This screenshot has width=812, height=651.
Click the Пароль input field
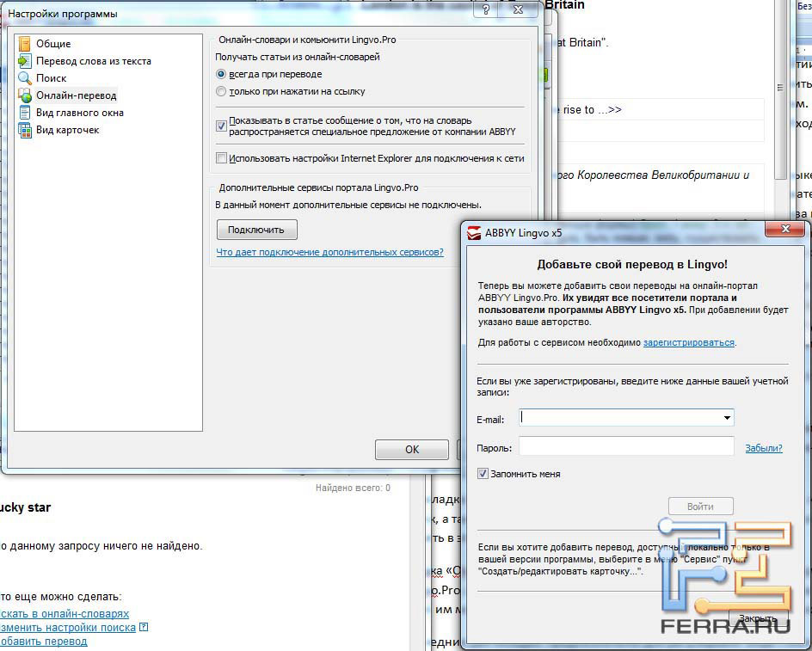pyautogui.click(x=626, y=446)
